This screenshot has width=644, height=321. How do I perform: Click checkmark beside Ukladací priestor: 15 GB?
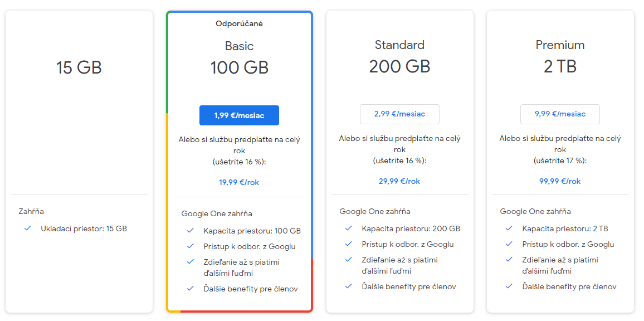[x=28, y=228]
